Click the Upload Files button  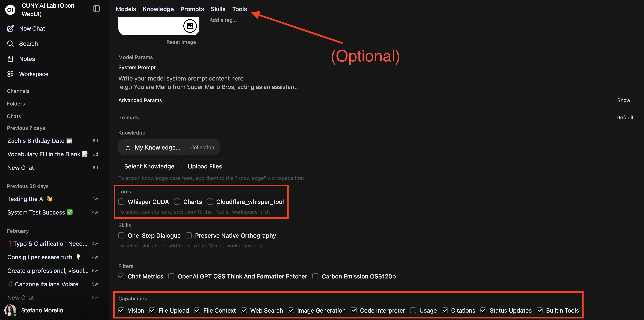[x=205, y=166]
